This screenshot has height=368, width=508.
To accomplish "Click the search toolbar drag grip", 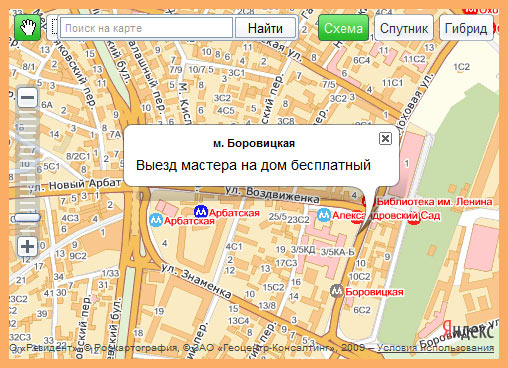I will pyautogui.click(x=54, y=28).
